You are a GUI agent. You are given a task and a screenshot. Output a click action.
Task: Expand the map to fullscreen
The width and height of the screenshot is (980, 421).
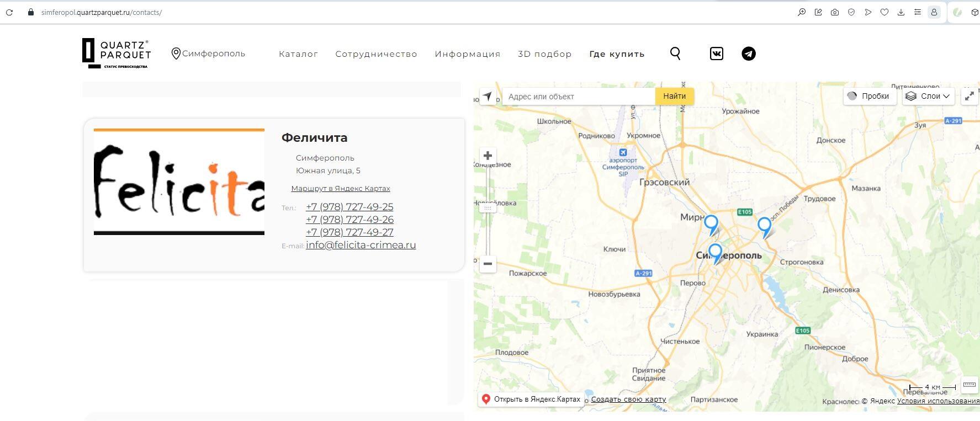pyautogui.click(x=969, y=96)
